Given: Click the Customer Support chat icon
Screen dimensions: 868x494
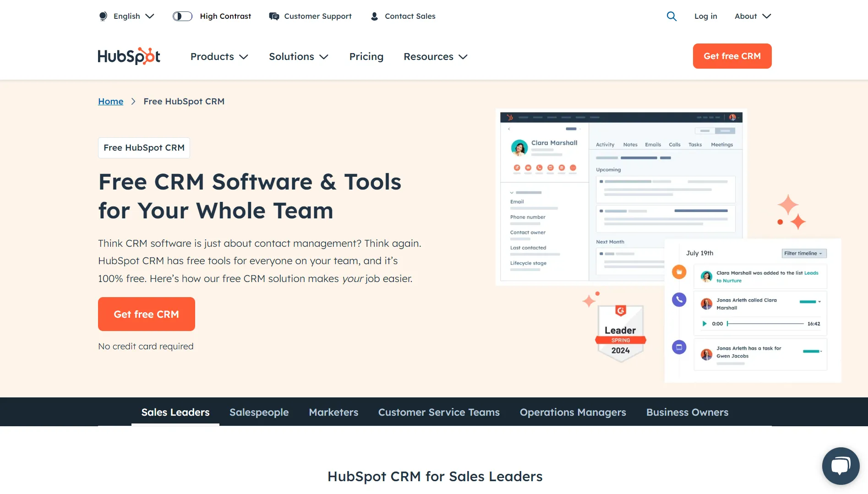Looking at the screenshot, I should pos(274,16).
